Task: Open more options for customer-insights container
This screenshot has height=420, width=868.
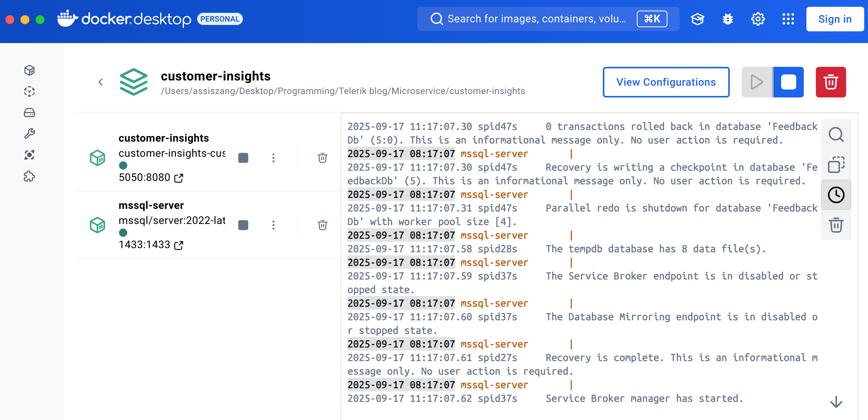Action: coord(273,158)
